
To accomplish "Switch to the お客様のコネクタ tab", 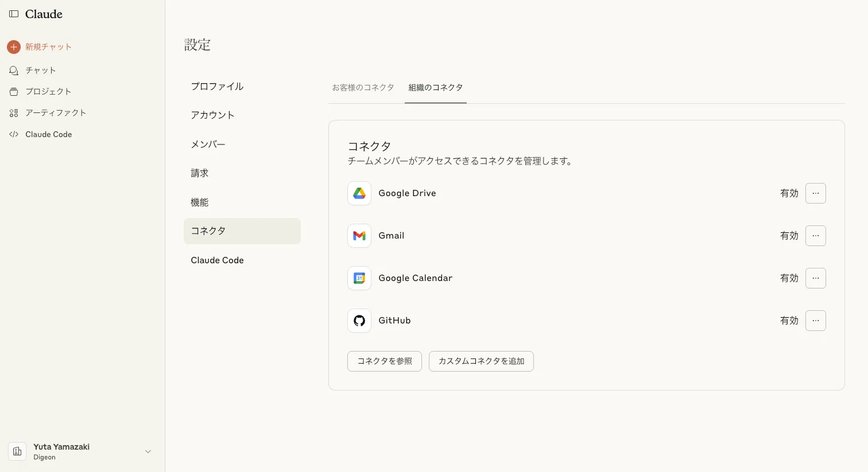I will pos(363,88).
